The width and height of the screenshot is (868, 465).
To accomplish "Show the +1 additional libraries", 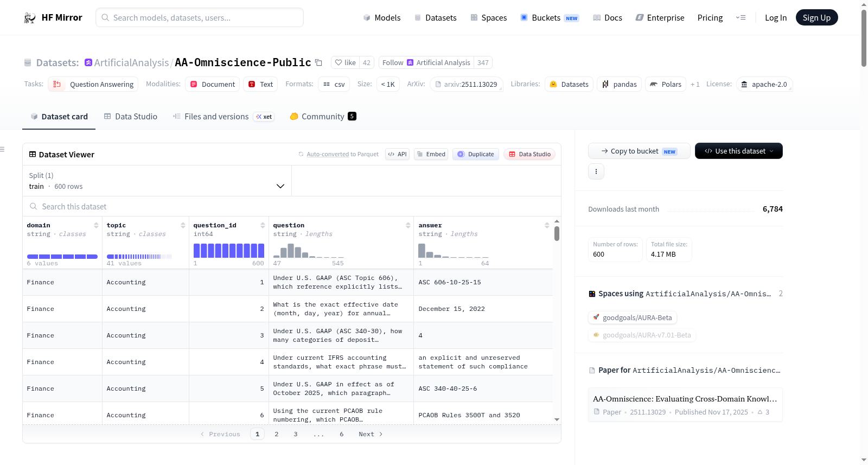I will 695,85.
